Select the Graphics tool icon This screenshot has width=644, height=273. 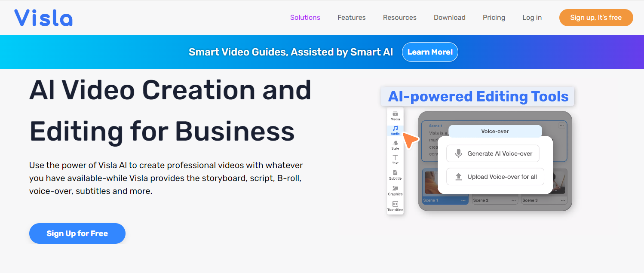[x=395, y=188]
